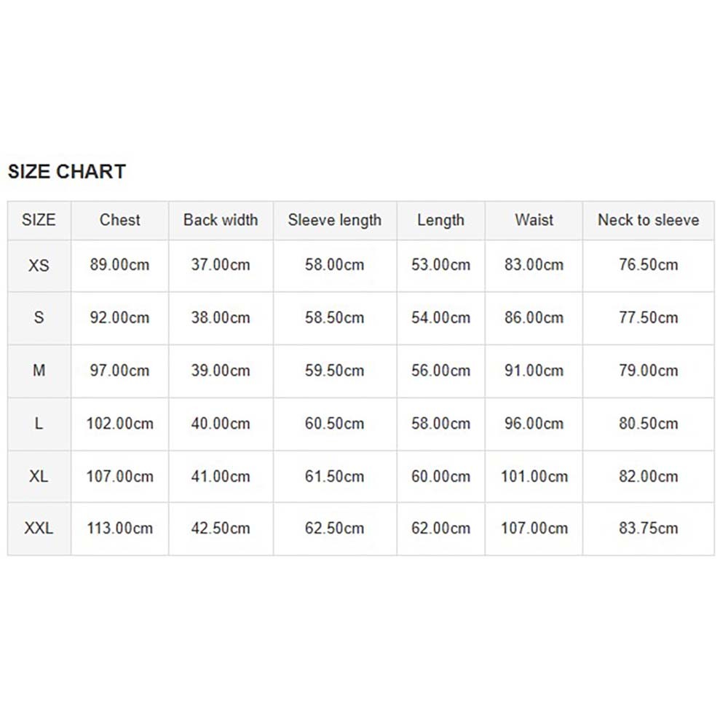Select the 58.00cm length cell for L
Image resolution: width=728 pixels, height=728 pixels.
click(440, 424)
